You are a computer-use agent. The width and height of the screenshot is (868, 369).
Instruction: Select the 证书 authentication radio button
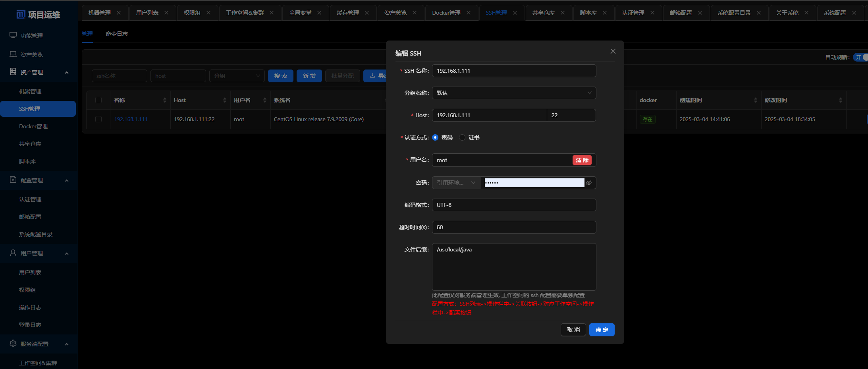click(462, 137)
